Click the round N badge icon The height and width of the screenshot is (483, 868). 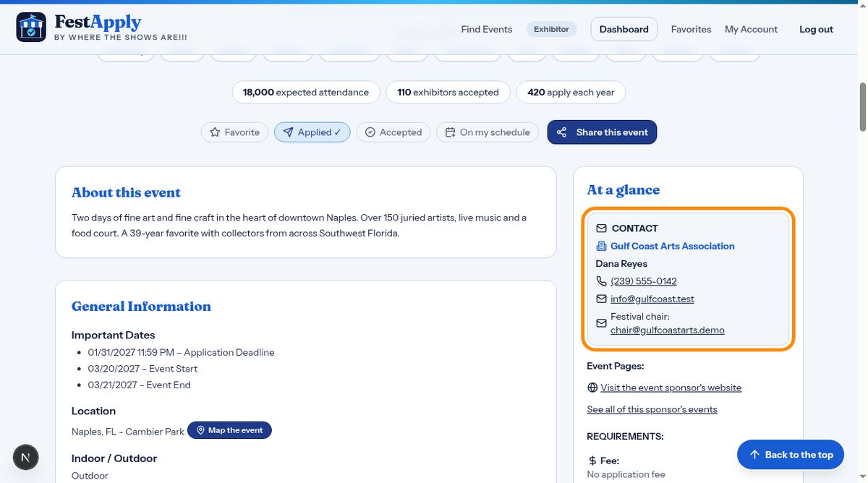point(26,457)
